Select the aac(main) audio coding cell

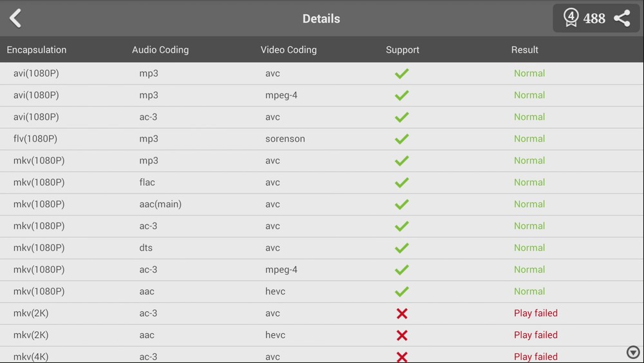click(160, 204)
